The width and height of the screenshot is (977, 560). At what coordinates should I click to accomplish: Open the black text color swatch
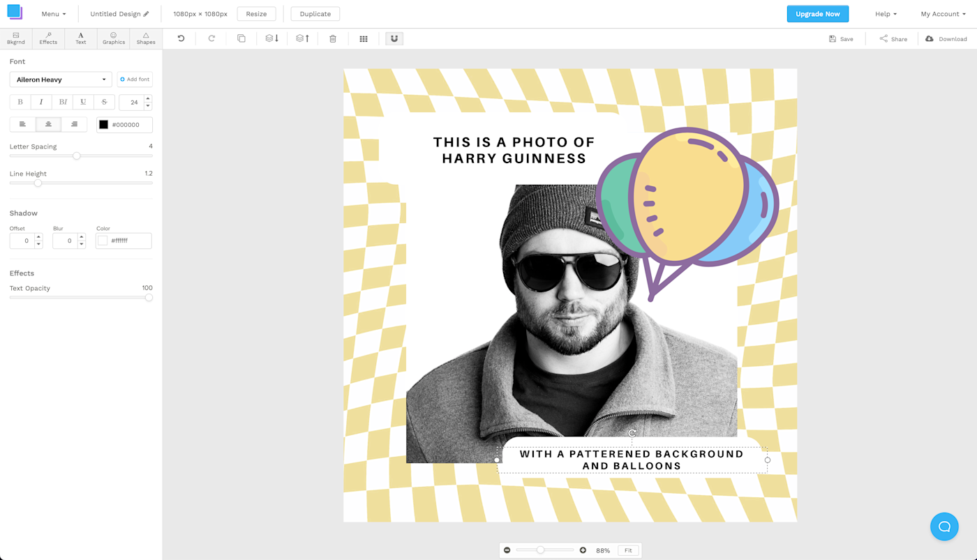(x=103, y=125)
